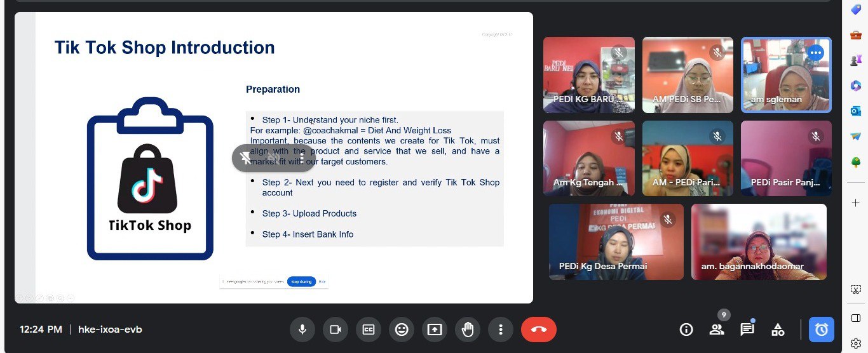
Task: Open Tools briefcase icon in browser sidebar
Action: [x=855, y=35]
